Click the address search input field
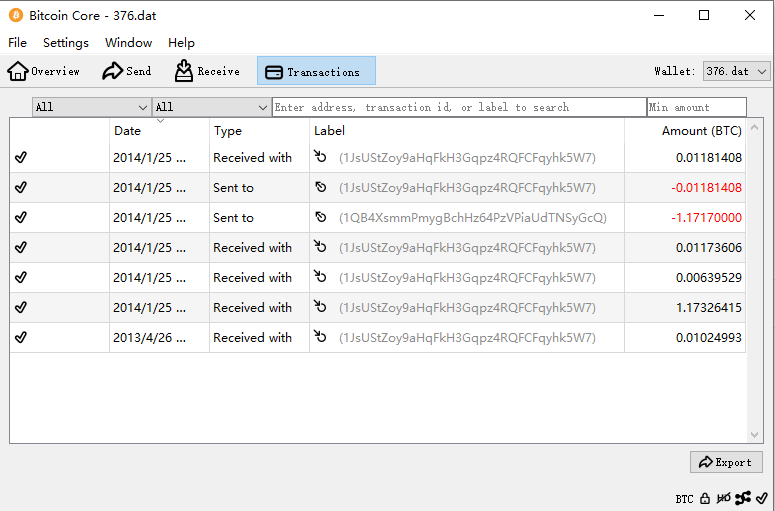 (459, 107)
